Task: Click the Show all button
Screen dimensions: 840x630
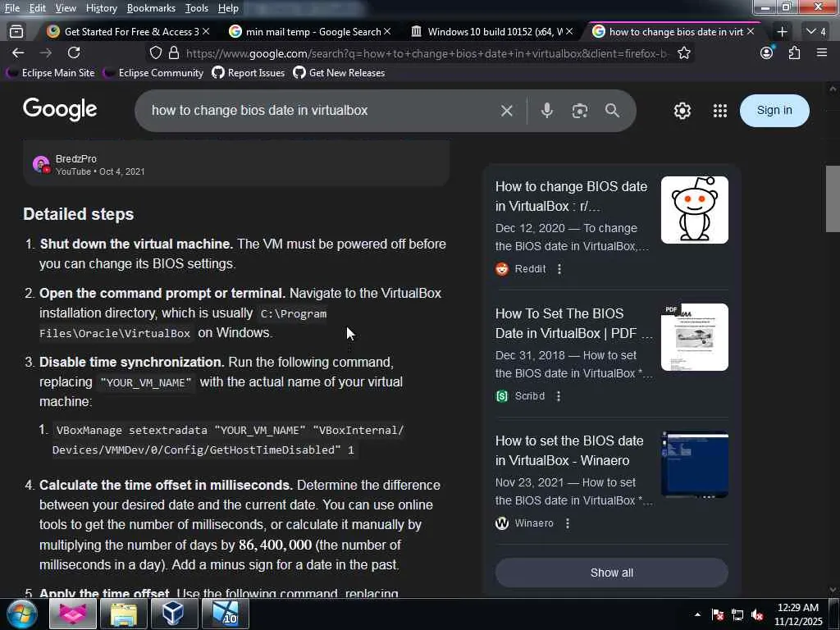Action: click(611, 573)
